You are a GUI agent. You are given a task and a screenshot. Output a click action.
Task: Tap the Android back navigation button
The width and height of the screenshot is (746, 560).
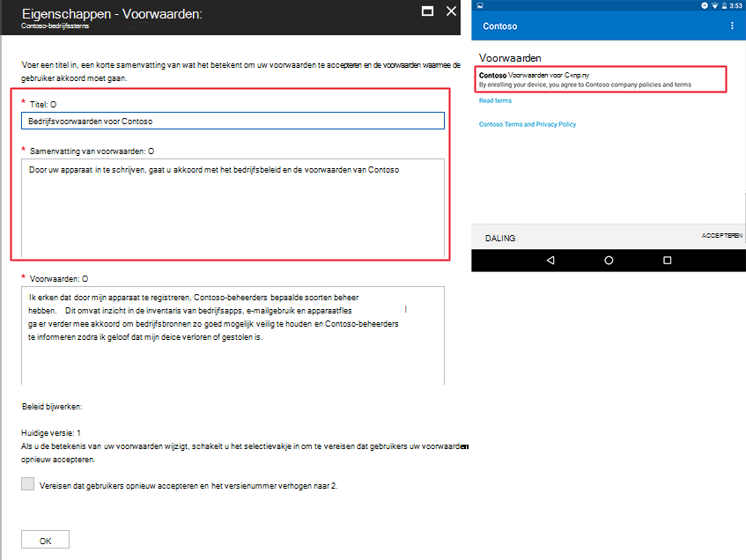pos(550,261)
